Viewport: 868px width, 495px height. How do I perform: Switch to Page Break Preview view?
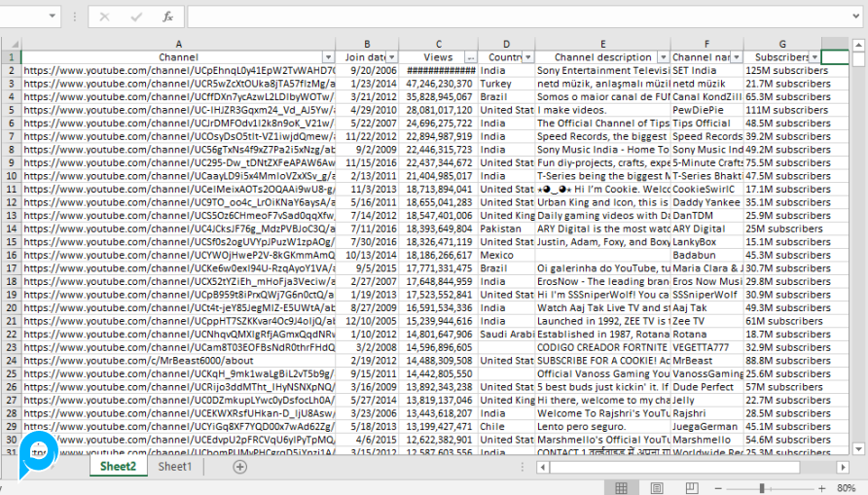692,487
